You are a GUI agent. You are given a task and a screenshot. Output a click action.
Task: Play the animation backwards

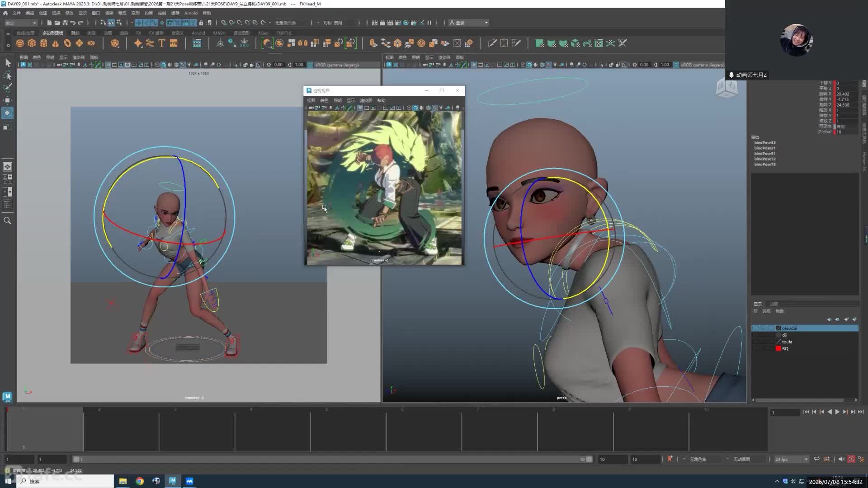(x=830, y=412)
